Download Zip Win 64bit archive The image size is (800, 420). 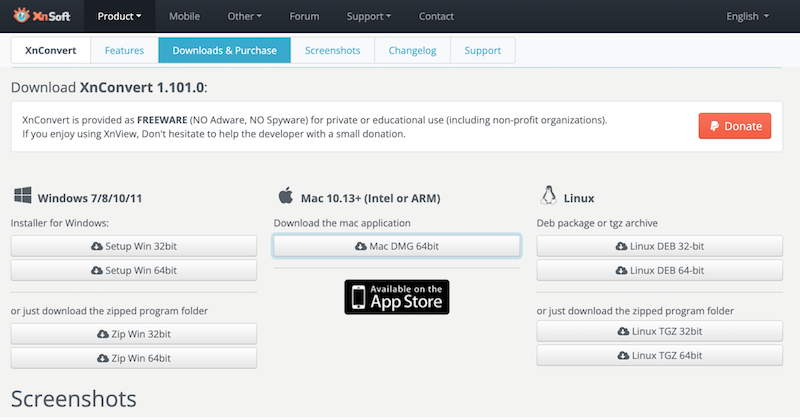(x=134, y=358)
